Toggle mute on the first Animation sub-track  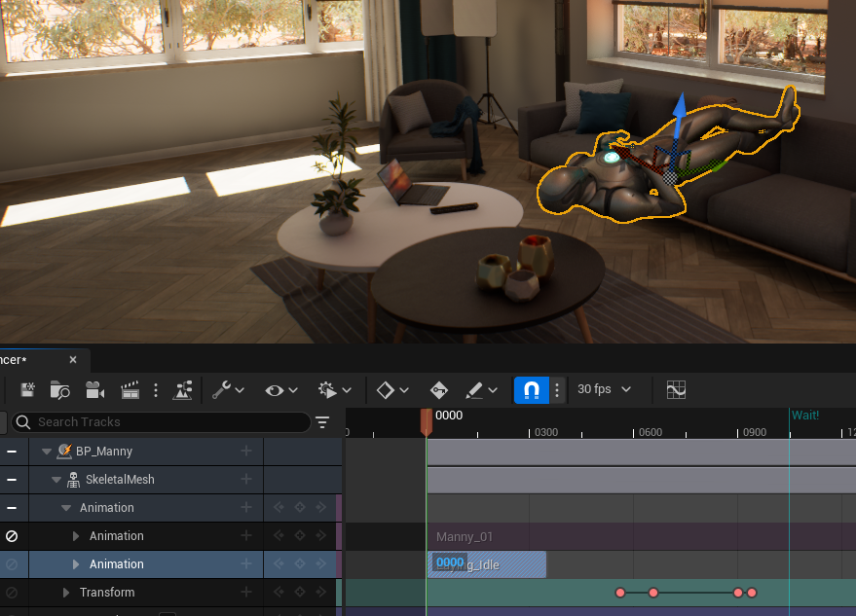pyautogui.click(x=12, y=536)
